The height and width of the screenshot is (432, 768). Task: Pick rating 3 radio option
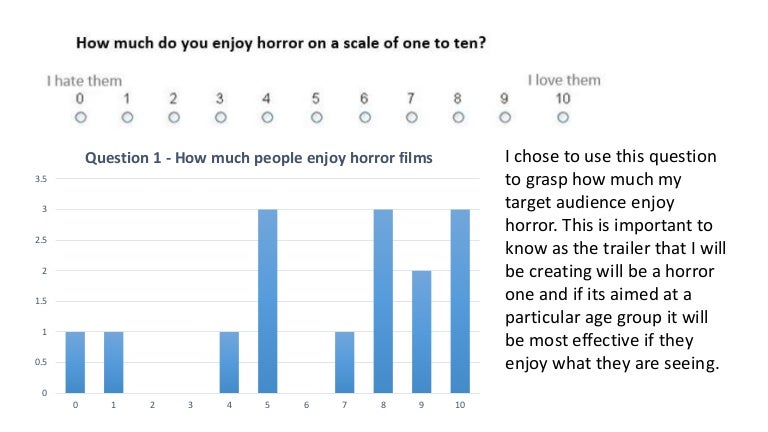[221, 117]
